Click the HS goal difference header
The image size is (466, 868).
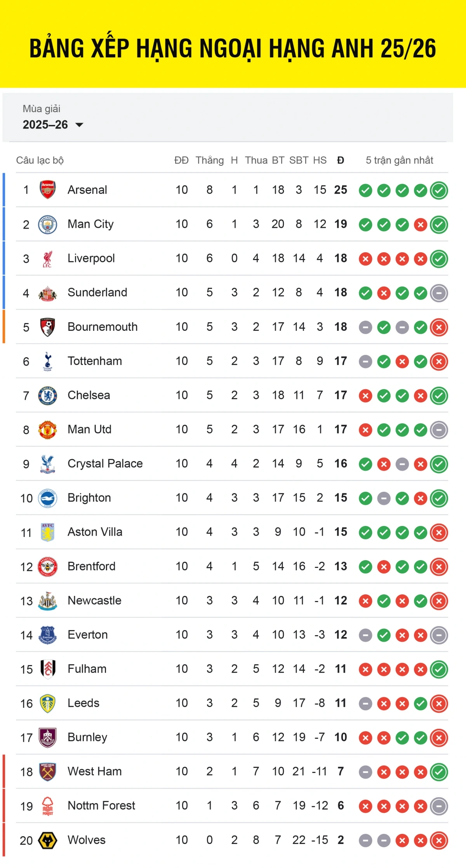tap(320, 160)
